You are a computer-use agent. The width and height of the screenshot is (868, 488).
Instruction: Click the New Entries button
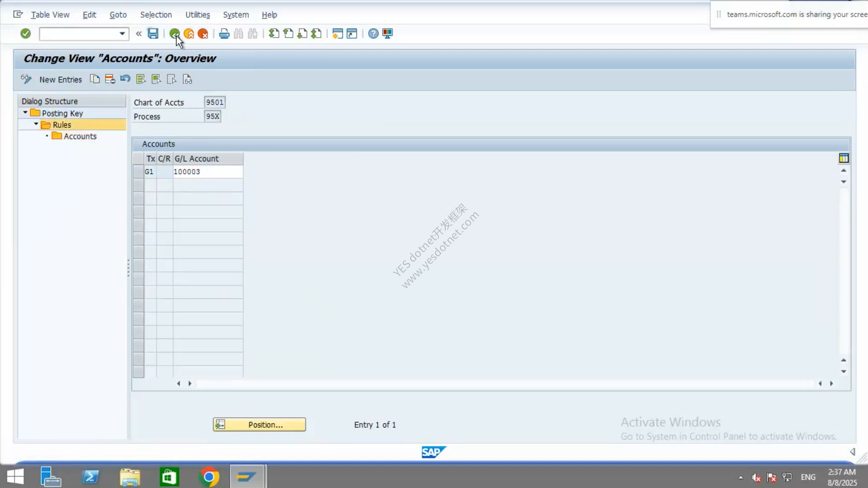[x=61, y=80]
